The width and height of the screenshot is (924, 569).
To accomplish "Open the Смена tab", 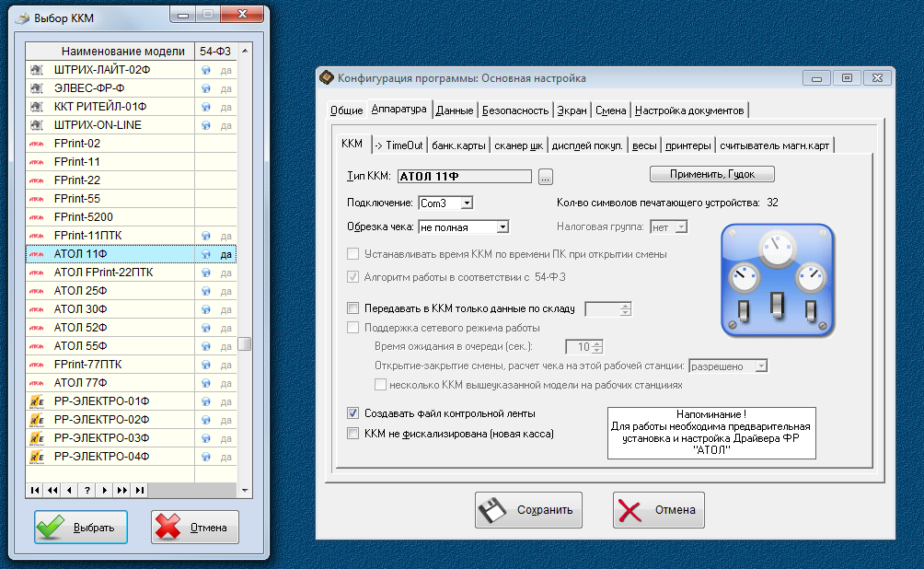I will coord(610,110).
